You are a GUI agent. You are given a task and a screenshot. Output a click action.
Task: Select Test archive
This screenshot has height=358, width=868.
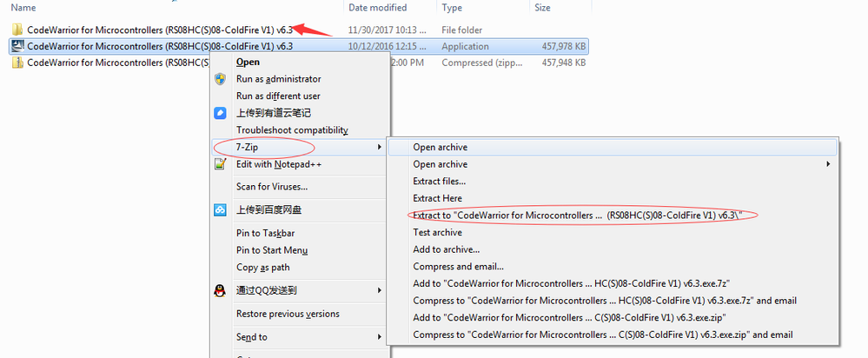[437, 232]
